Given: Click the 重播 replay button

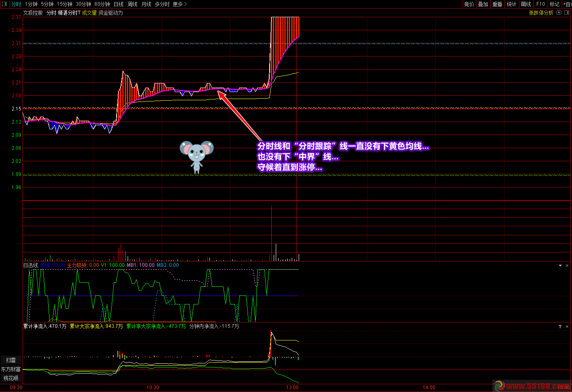Looking at the screenshot, I should (x=497, y=4).
